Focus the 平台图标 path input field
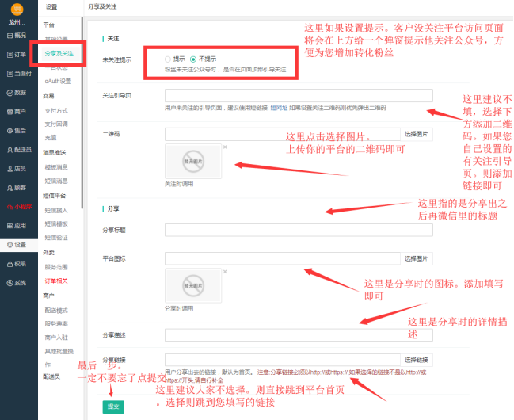 click(283, 258)
